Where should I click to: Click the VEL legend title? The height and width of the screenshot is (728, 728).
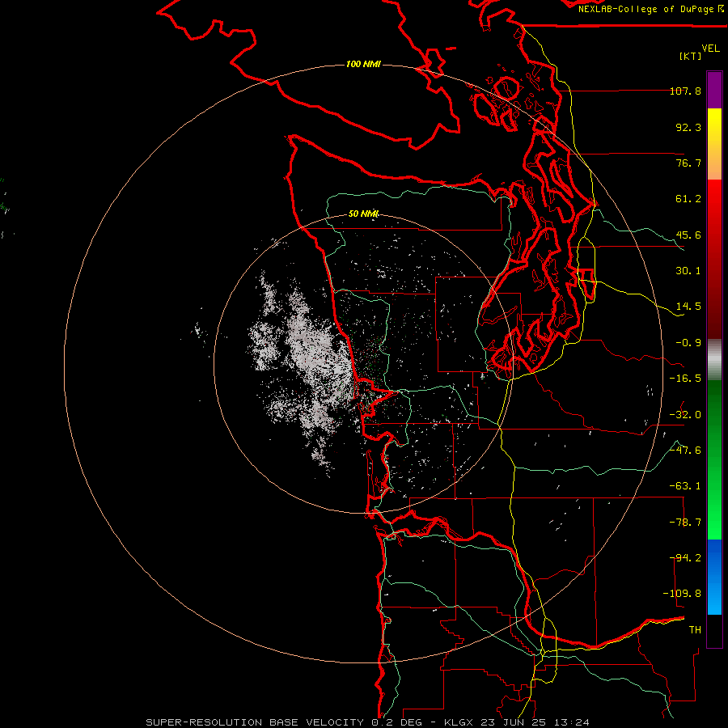710,48
